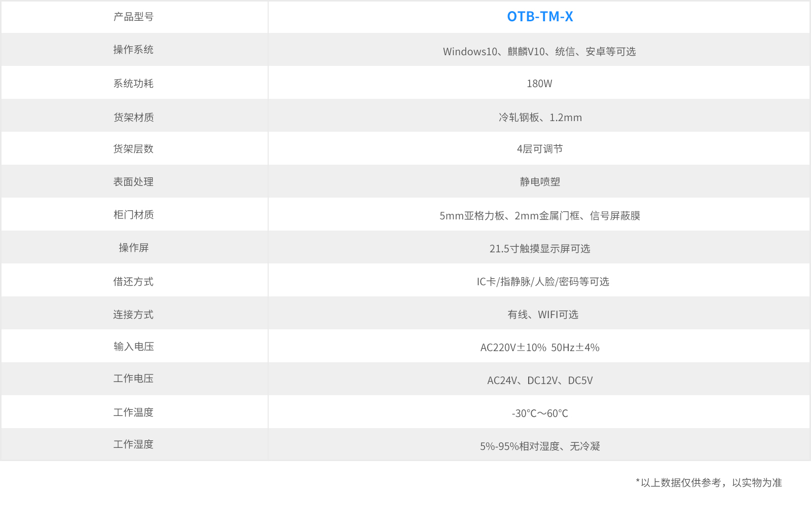The width and height of the screenshot is (811, 532).
Task: Select the AC220V±10% 50Hz±4% input voltage value
Action: click(539, 348)
